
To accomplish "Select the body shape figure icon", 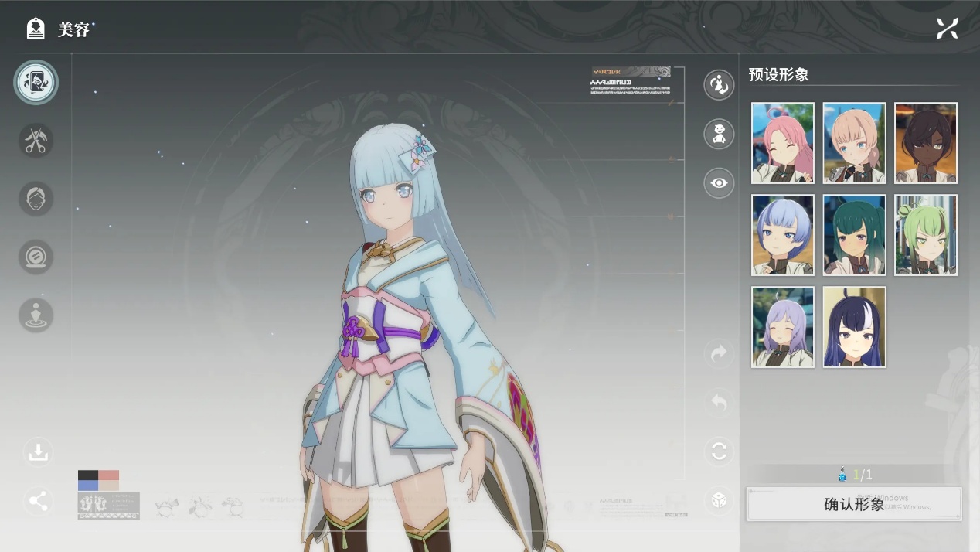I will [36, 315].
